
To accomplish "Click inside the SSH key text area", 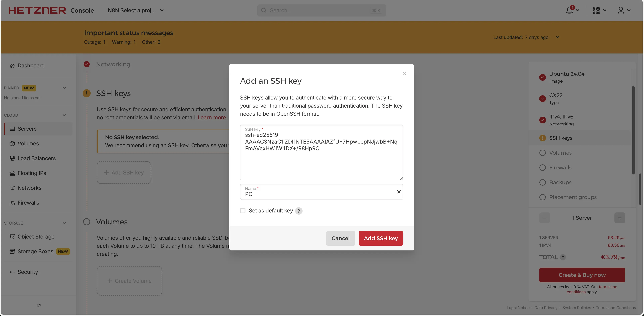I will point(321,163).
